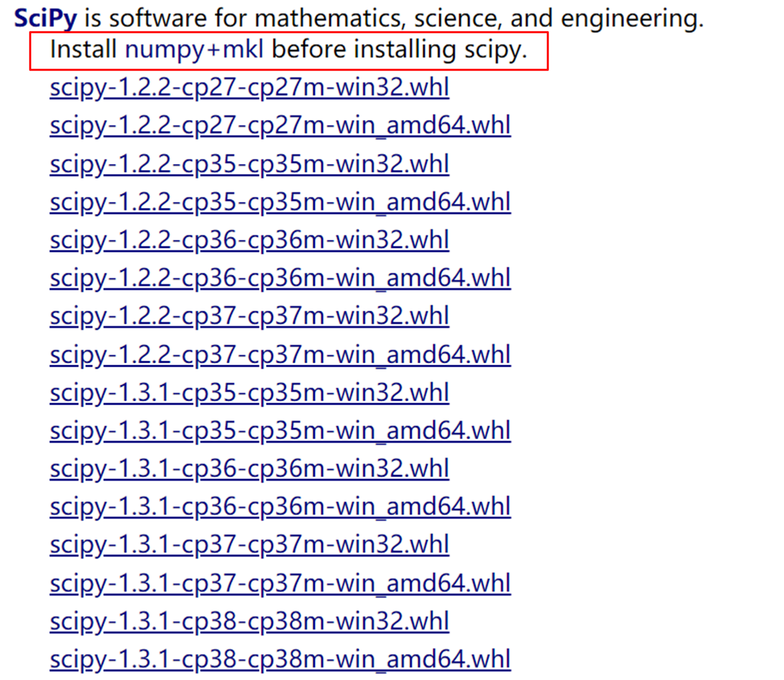Click scipy-1.3.1-cp36-cp36m-win32.whl
The width and height of the screenshot is (784, 680).
tap(249, 469)
